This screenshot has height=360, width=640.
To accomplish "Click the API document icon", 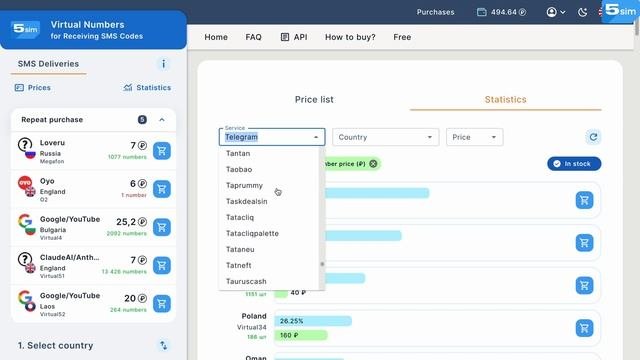I will (284, 37).
